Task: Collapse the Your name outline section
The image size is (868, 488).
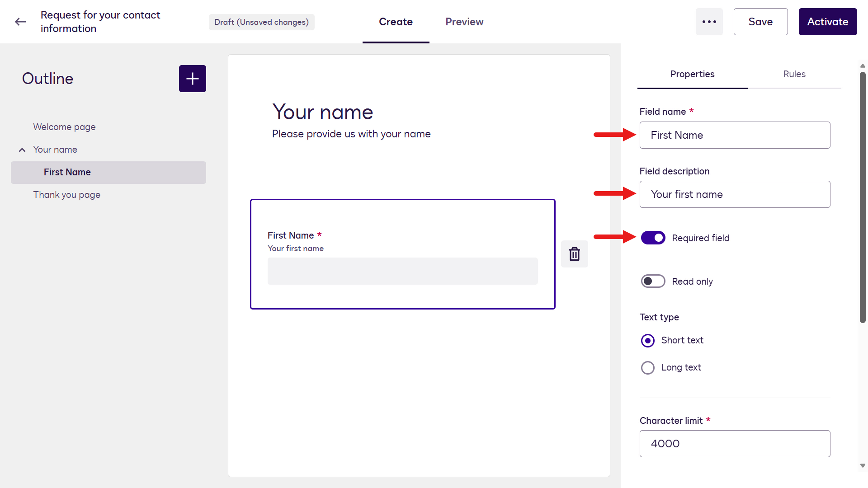Action: pos(22,150)
